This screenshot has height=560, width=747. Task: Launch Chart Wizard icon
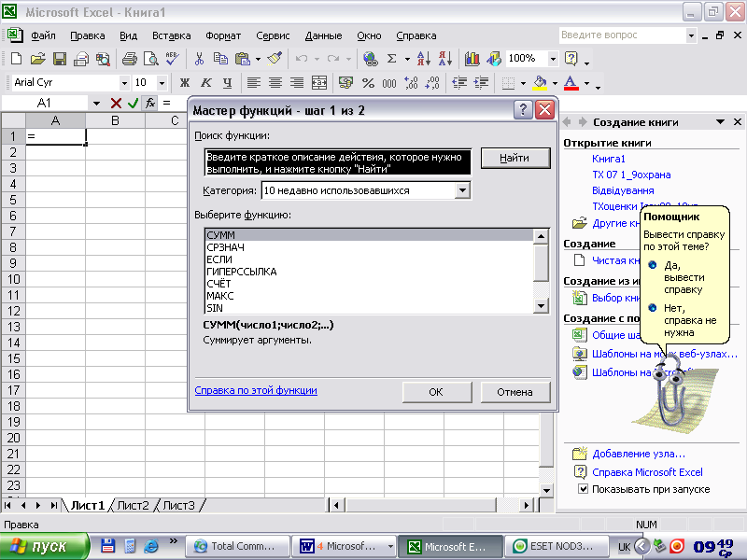coord(472,59)
